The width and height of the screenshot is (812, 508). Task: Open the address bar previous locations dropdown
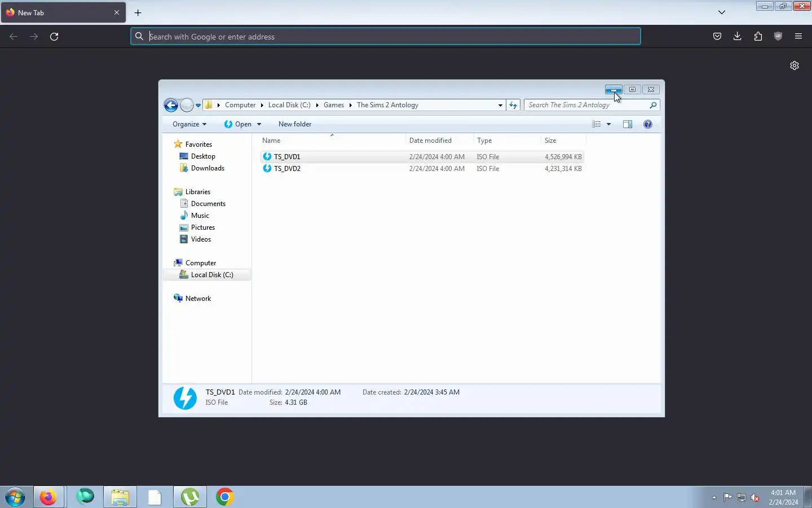(x=500, y=105)
